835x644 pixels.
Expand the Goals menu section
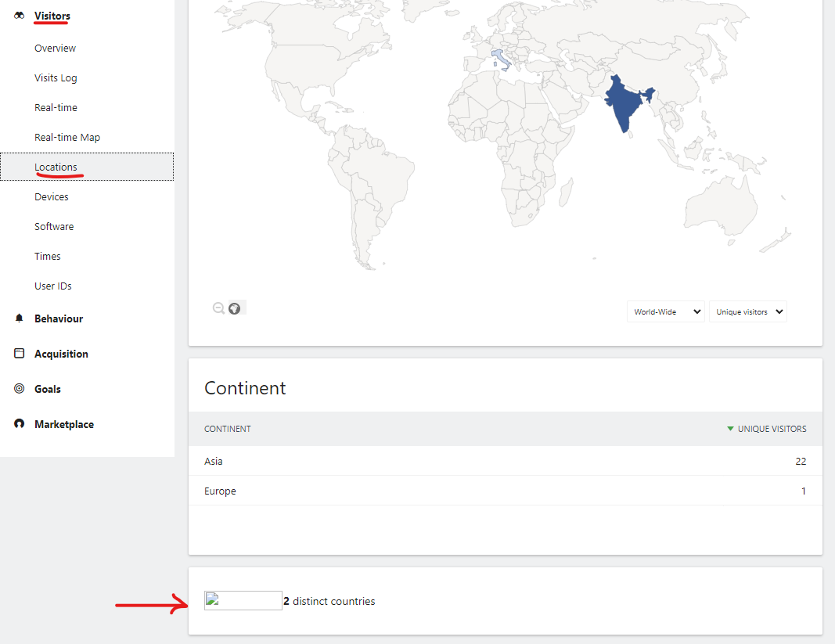click(x=48, y=389)
